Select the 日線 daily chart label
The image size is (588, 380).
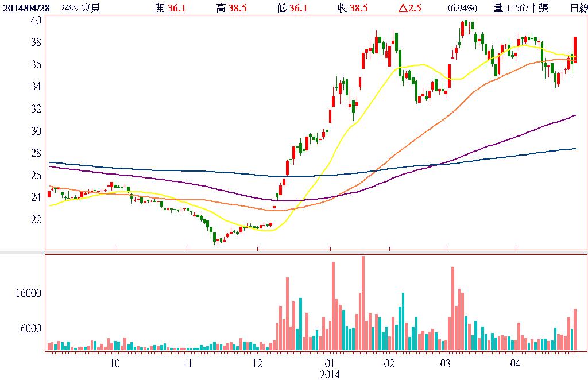(x=578, y=7)
